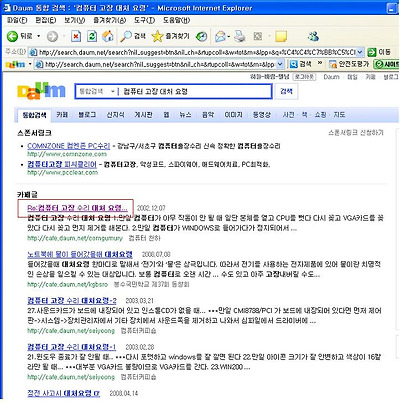This screenshot has width=400, height=403.
Task: Switch to the 동영상 search tab
Action: (262, 115)
